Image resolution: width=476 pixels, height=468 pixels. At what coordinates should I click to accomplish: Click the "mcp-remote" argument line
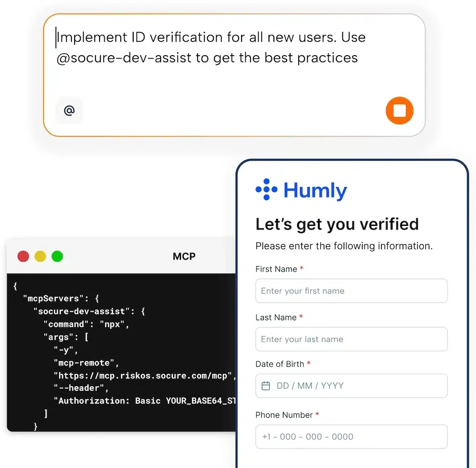[x=86, y=363]
